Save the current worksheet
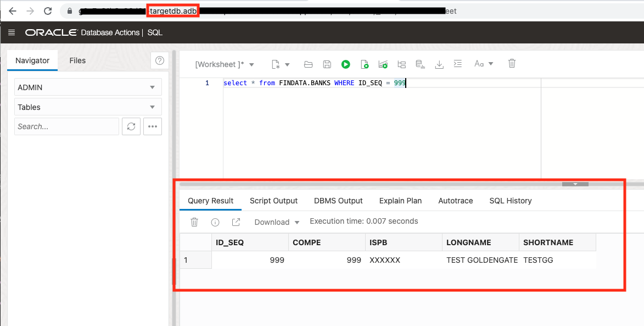Image resolution: width=644 pixels, height=326 pixels. point(327,64)
